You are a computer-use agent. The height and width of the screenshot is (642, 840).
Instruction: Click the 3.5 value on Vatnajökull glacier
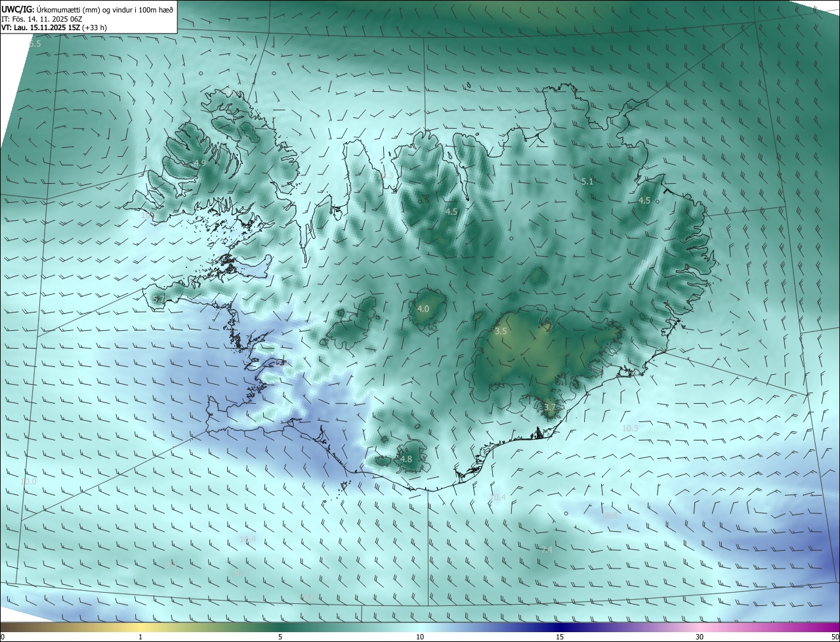[x=501, y=332]
